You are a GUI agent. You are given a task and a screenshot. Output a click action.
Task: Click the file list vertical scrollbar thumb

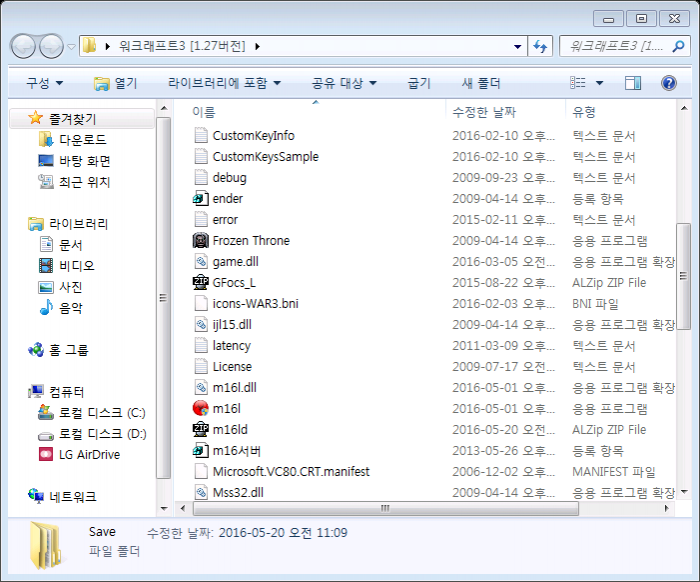click(x=683, y=276)
